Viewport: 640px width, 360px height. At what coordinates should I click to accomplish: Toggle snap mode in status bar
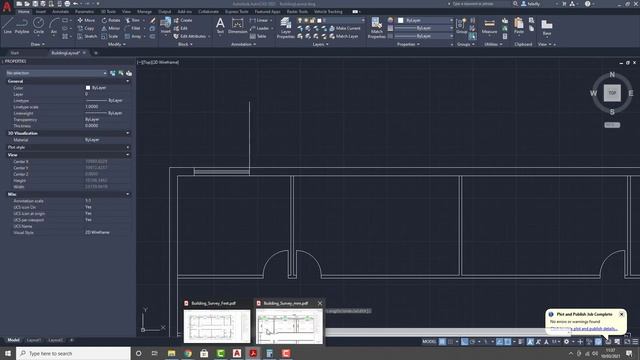click(x=451, y=342)
